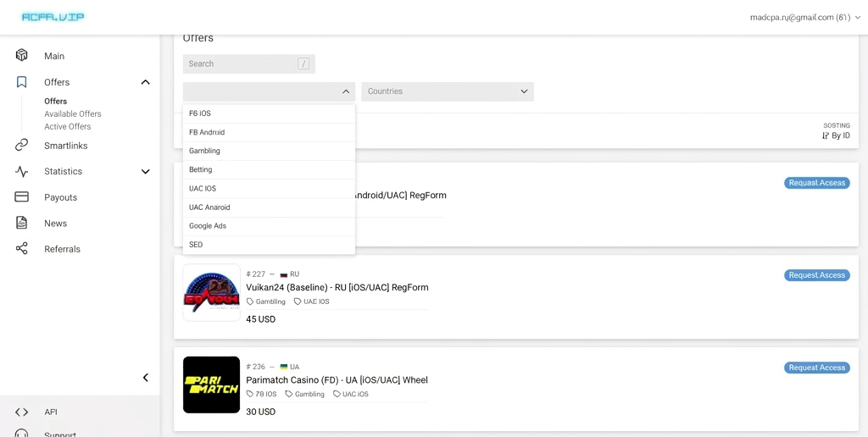Click the Statistics pulse icon

click(21, 171)
